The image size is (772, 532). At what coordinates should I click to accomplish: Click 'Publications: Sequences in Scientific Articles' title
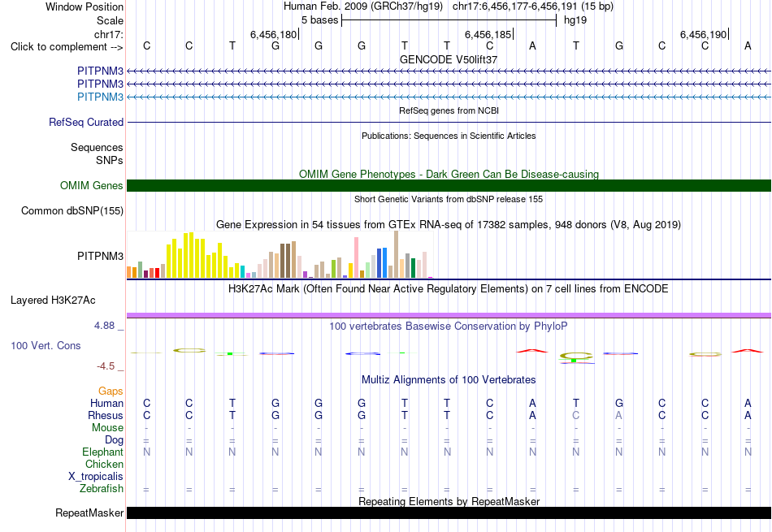point(449,136)
